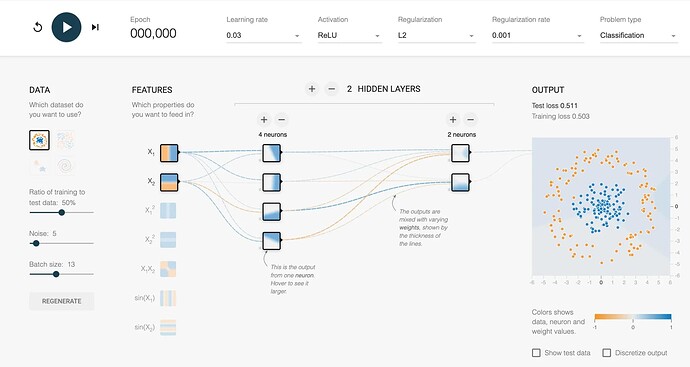Click the '2 neurons' label
This screenshot has width=690, height=367.
462,135
